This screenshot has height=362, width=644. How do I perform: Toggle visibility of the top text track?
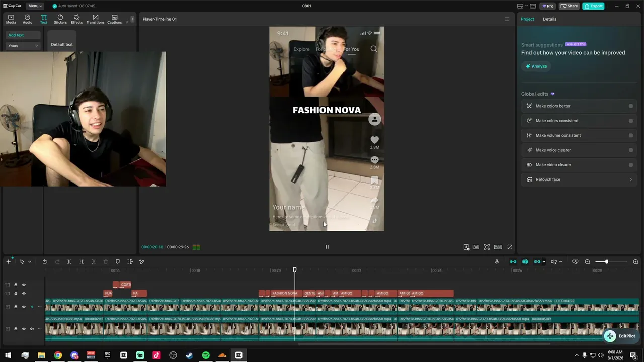[23, 285]
